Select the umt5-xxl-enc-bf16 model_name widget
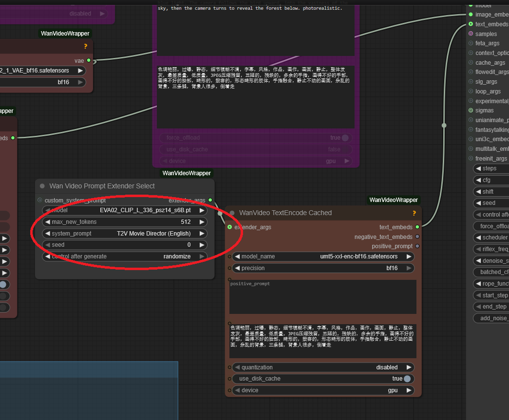 [323, 256]
